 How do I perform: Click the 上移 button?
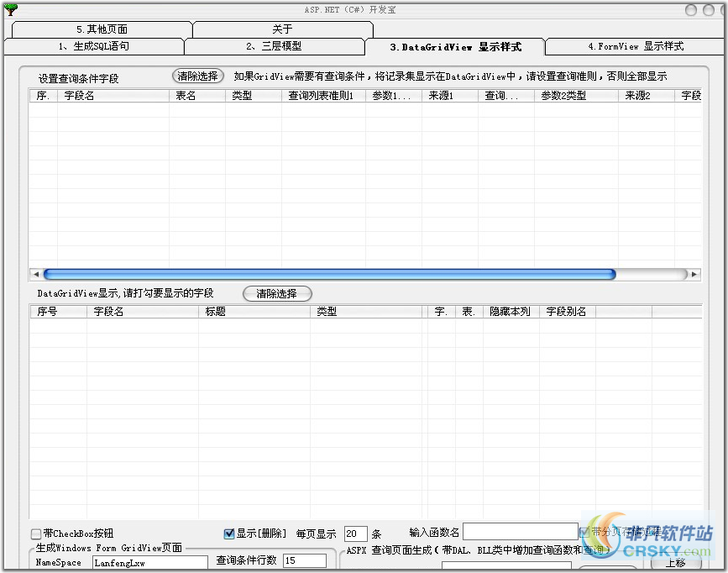pos(676,563)
